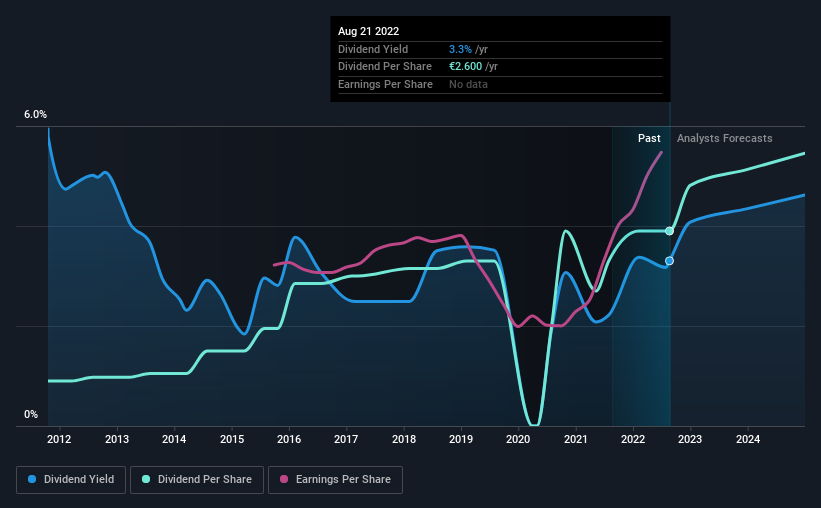Click the tooltip Dividend Yield row label

tap(373, 49)
